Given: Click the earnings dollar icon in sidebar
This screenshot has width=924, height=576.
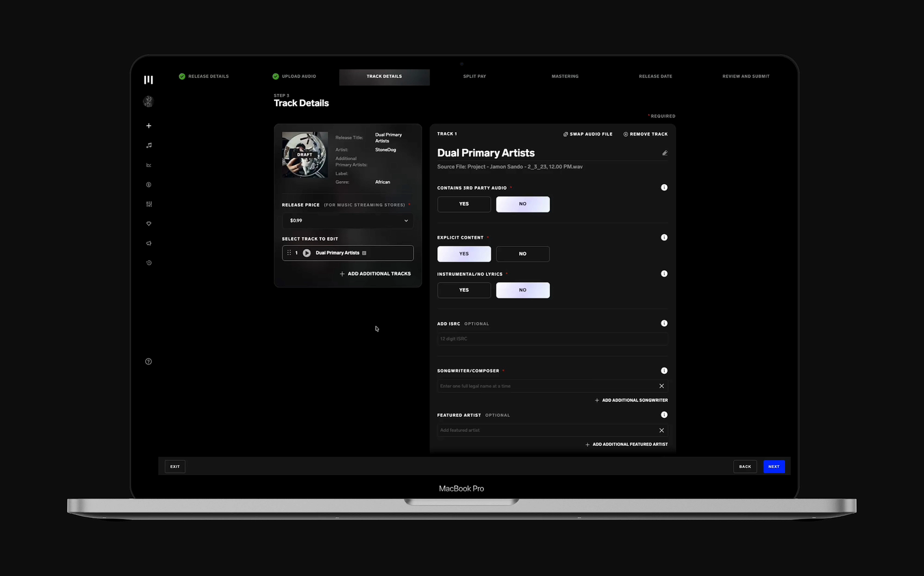Looking at the screenshot, I should coord(149,185).
